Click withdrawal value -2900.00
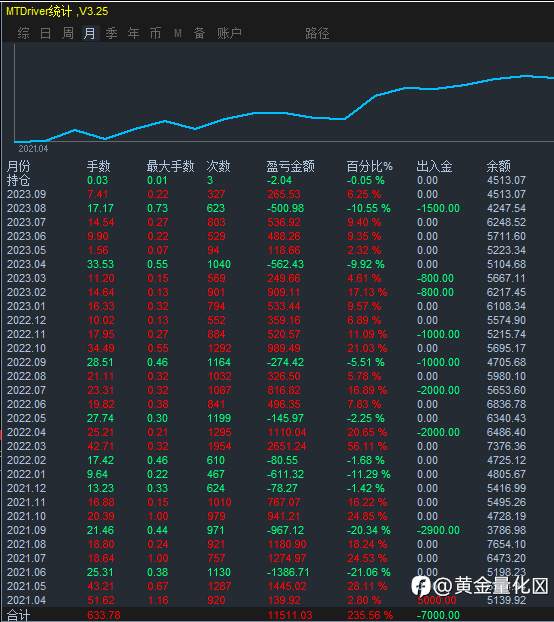554x622 pixels. tap(438, 530)
